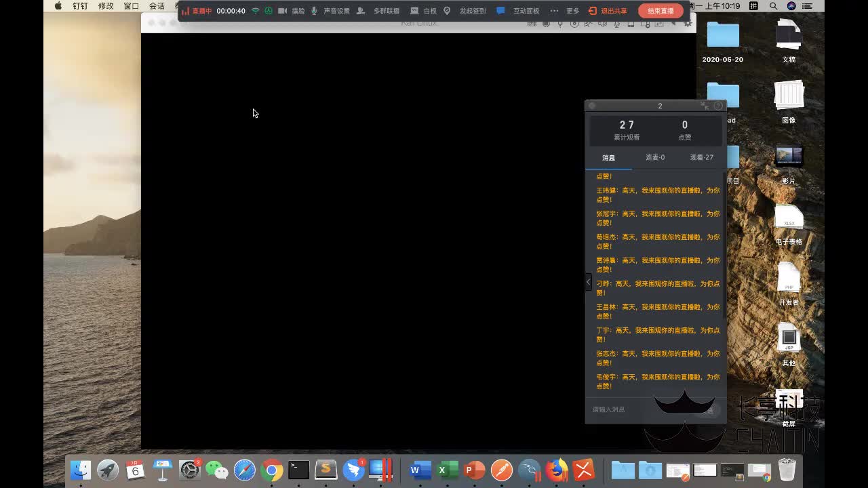This screenshot has height=488, width=868.
Task: Click 荀培杰's chat message
Action: (x=658, y=242)
